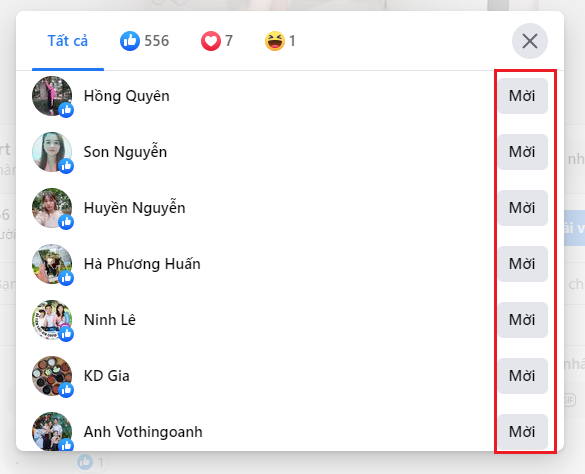The height and width of the screenshot is (474, 585).
Task: Click the like badge on Hà Phương Huấn's avatar
Action: (x=66, y=278)
